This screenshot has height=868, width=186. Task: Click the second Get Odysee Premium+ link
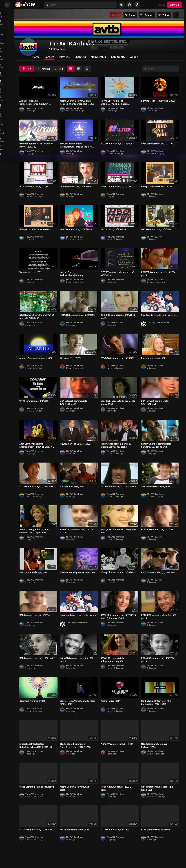(77, 622)
